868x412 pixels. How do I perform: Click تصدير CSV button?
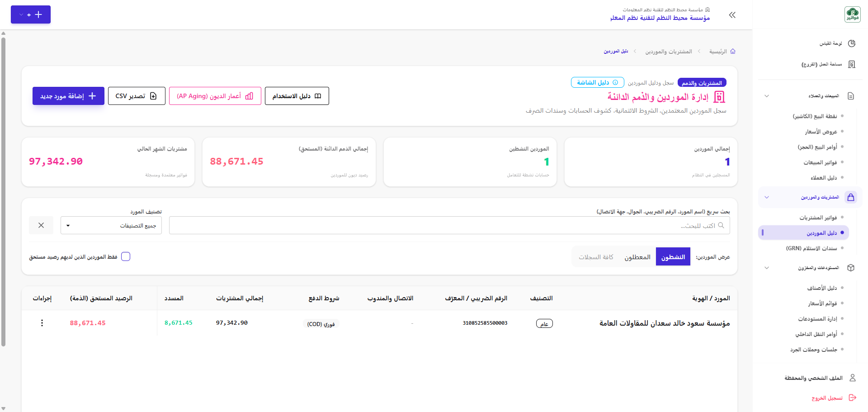pyautogui.click(x=137, y=96)
